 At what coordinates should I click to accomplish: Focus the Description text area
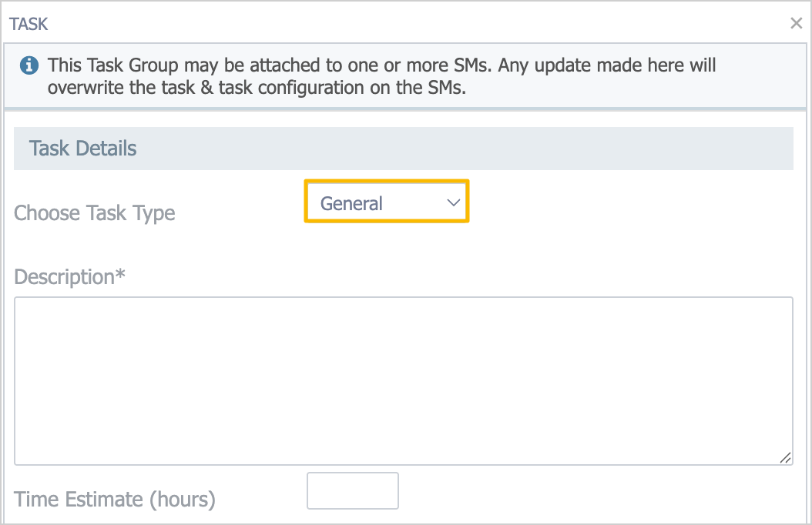403,380
